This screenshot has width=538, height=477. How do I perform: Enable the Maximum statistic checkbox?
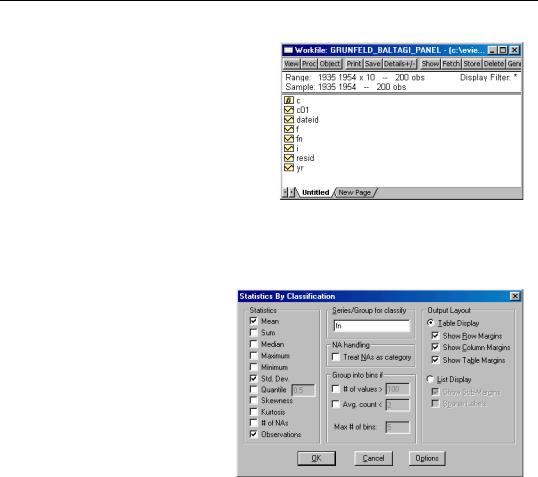click(253, 356)
